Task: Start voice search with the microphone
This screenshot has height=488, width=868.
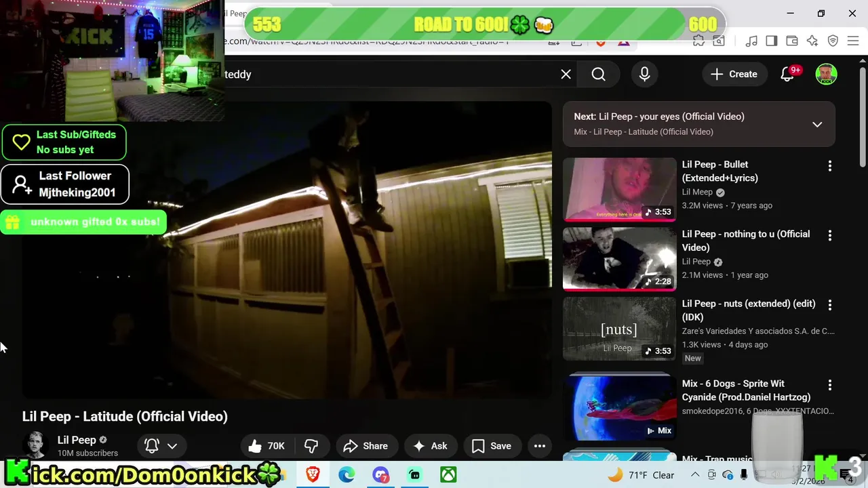Action: [644, 75]
